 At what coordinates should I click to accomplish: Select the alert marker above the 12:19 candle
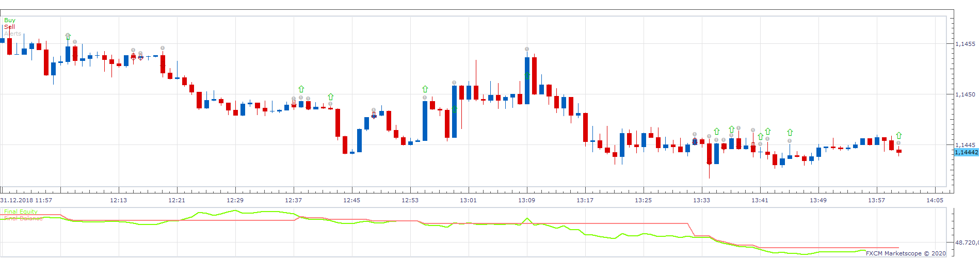[163, 48]
